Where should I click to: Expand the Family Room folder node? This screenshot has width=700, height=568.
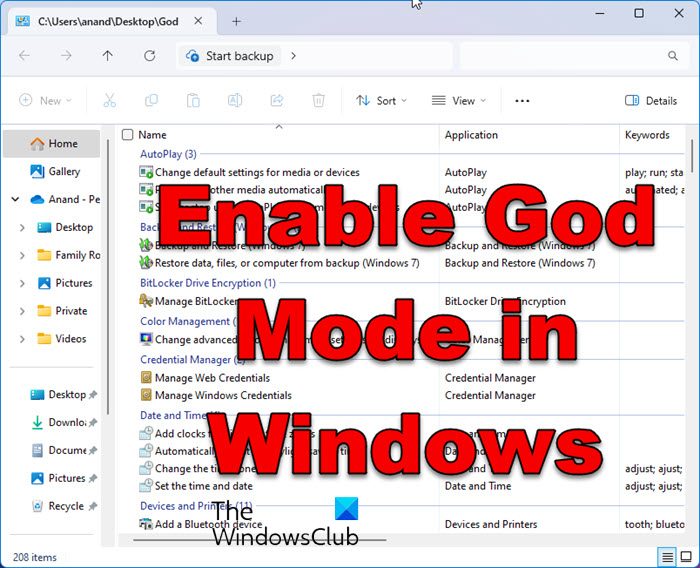(22, 255)
